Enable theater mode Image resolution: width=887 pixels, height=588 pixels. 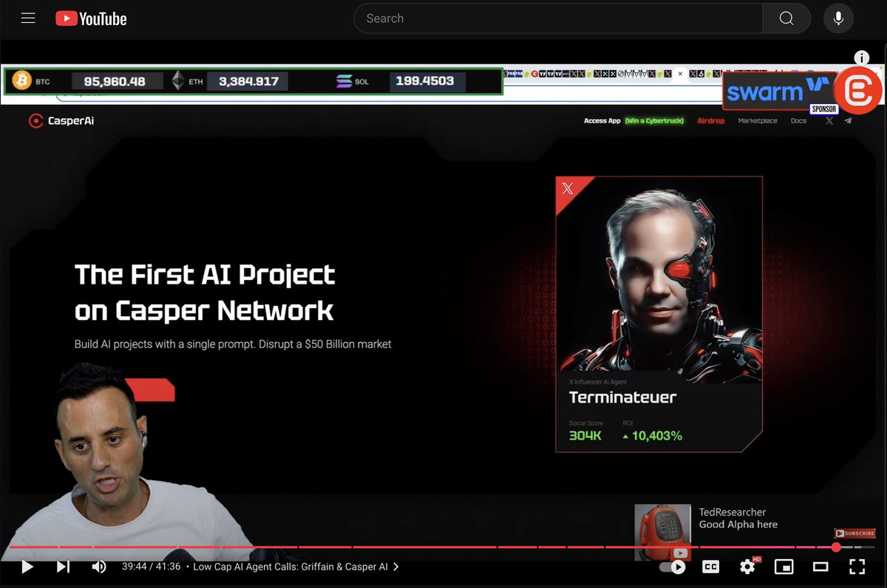pos(820,567)
